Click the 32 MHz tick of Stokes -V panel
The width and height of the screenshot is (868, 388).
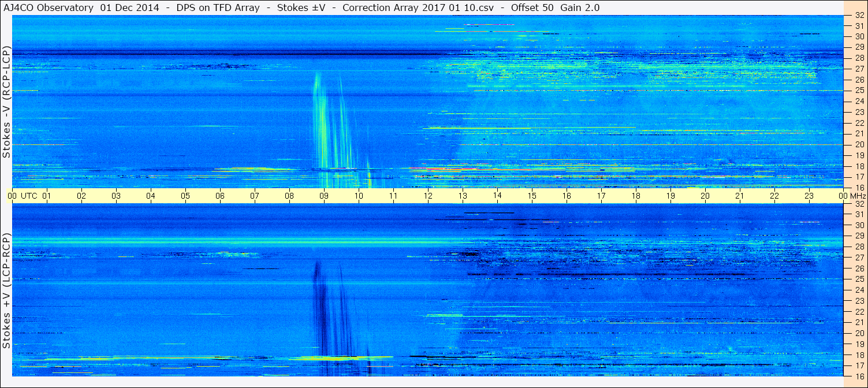[859, 15]
